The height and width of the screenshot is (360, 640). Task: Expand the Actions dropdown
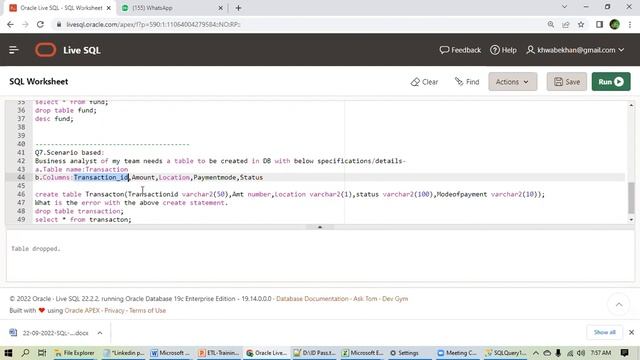pos(512,82)
